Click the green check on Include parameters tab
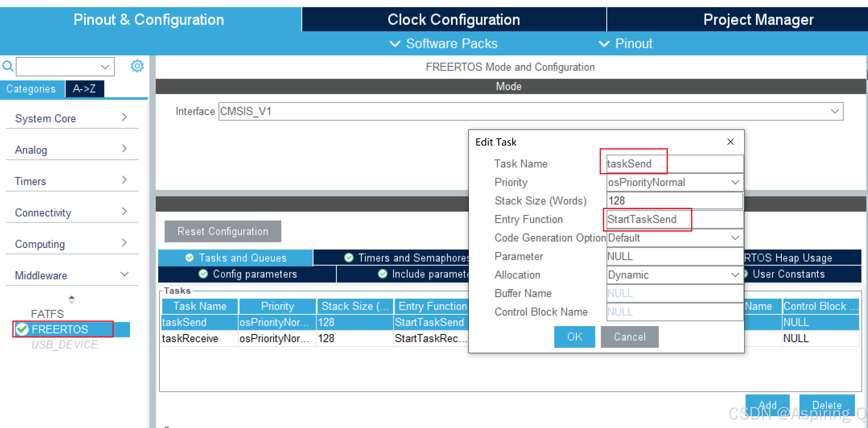 coord(383,274)
